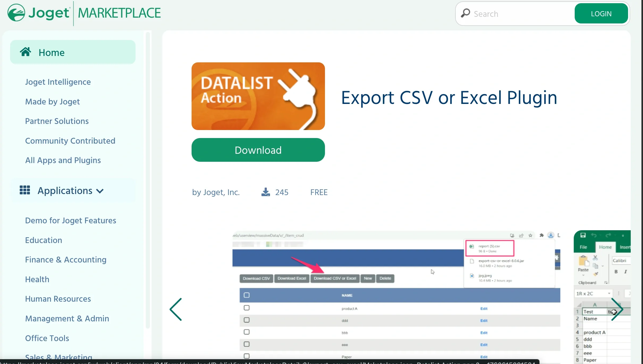Click the download count icon
Image resolution: width=643 pixels, height=364 pixels.
pos(265,192)
